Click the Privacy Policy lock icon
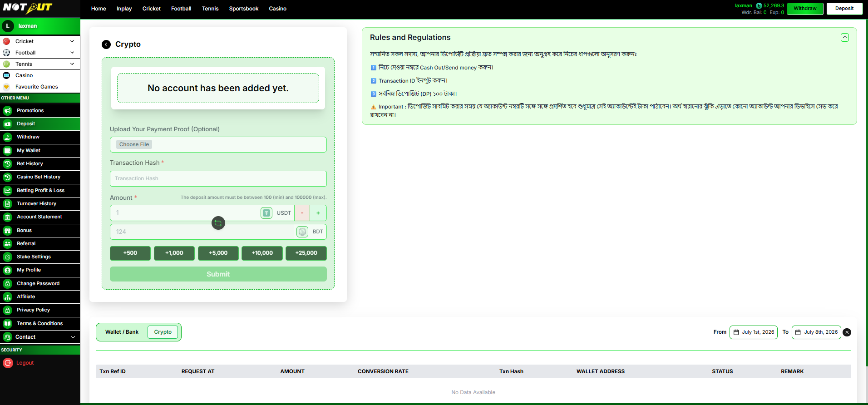 (8, 310)
